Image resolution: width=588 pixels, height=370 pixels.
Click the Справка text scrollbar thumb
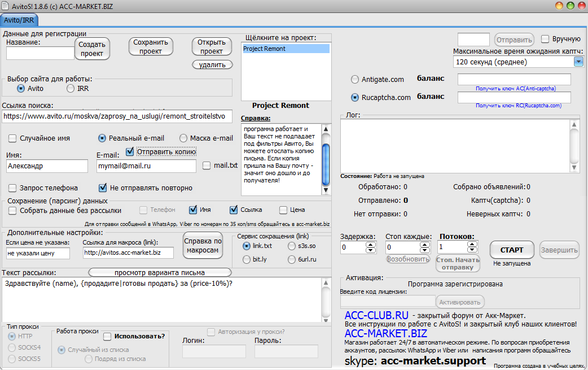point(326,164)
